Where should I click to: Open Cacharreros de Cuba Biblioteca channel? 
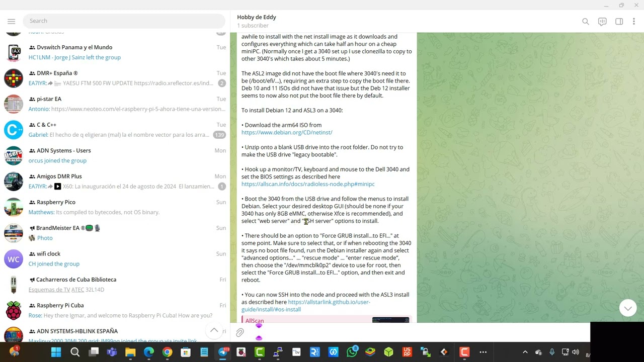pyautogui.click(x=115, y=285)
